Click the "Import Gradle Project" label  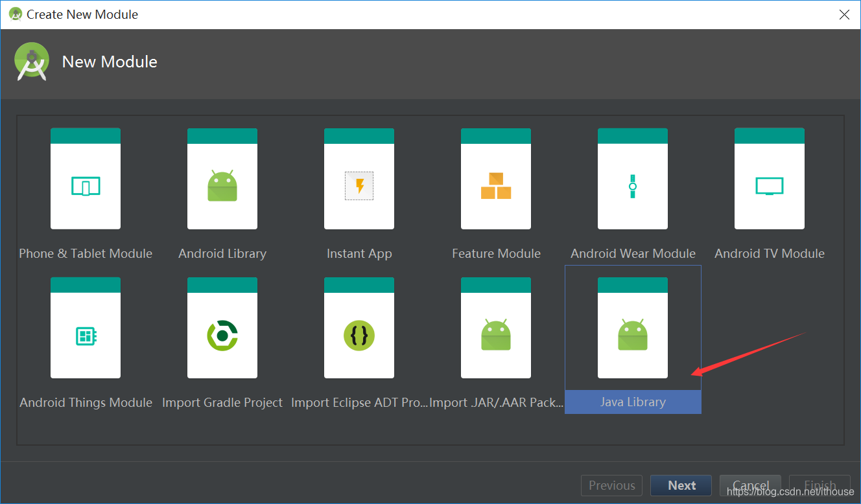tap(222, 402)
